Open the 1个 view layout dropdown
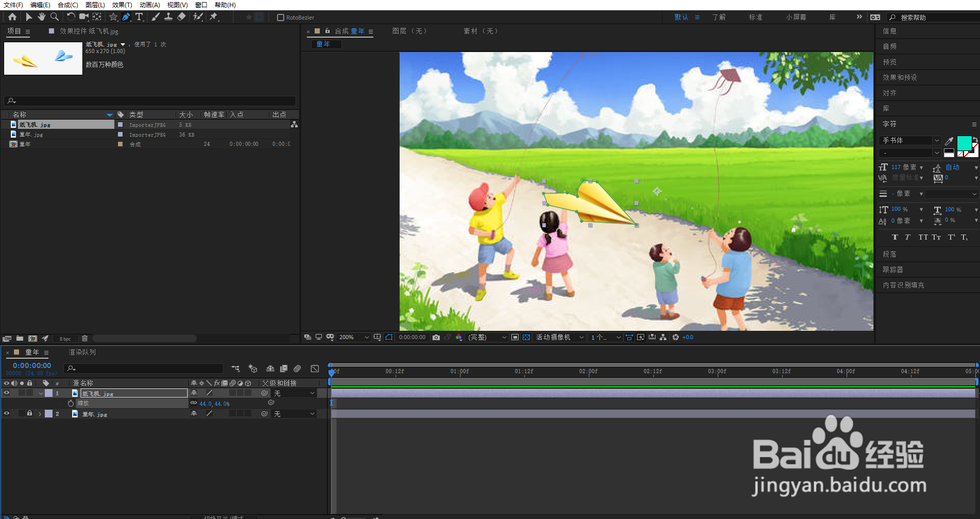980x519 pixels. 606,337
